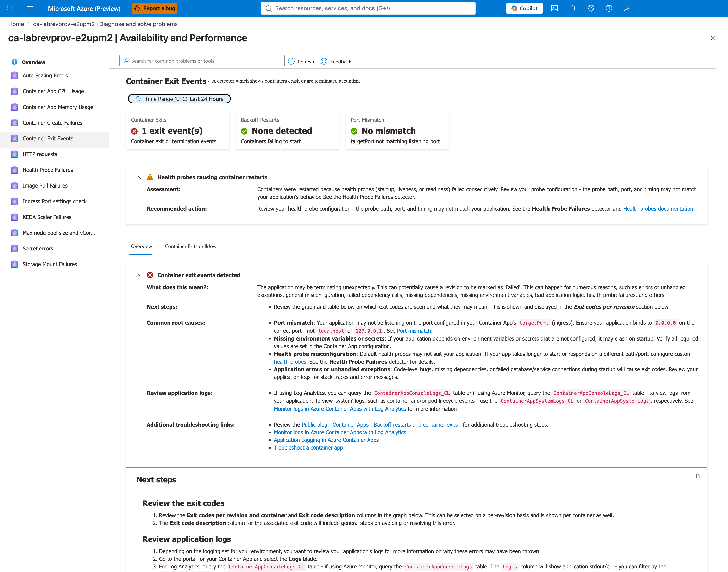728x572 pixels.
Task: Switch to the Container Exits drilldown tab
Action: (x=192, y=247)
